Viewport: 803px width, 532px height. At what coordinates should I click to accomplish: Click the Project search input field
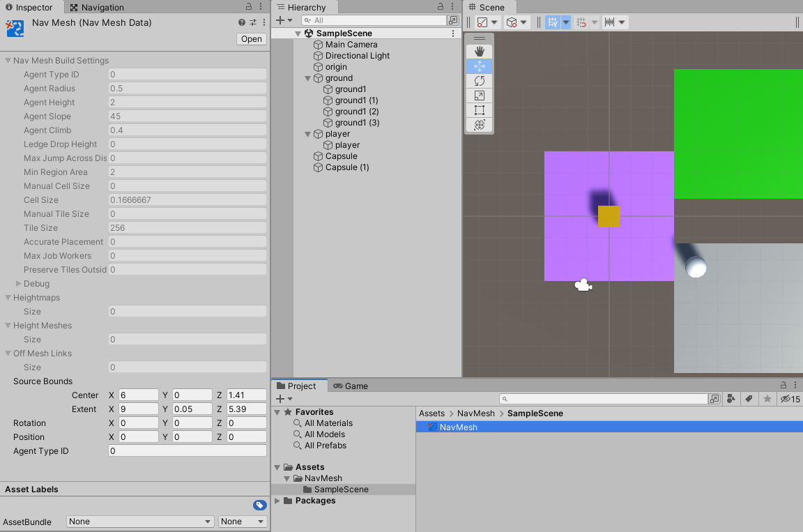604,399
